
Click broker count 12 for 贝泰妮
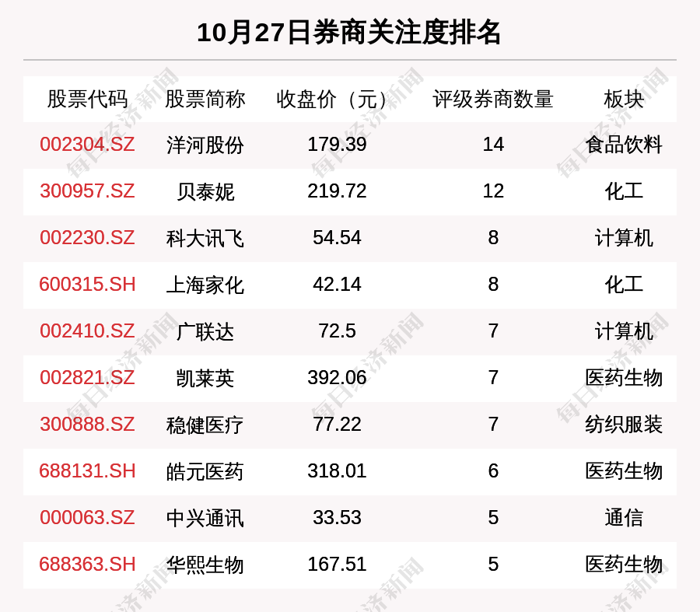[x=493, y=191]
